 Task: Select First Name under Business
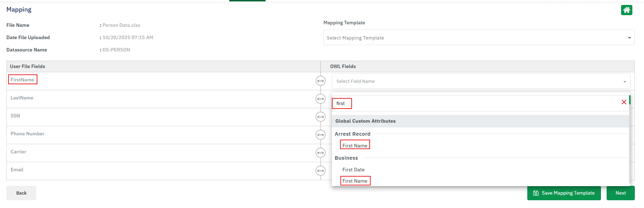coord(355,181)
